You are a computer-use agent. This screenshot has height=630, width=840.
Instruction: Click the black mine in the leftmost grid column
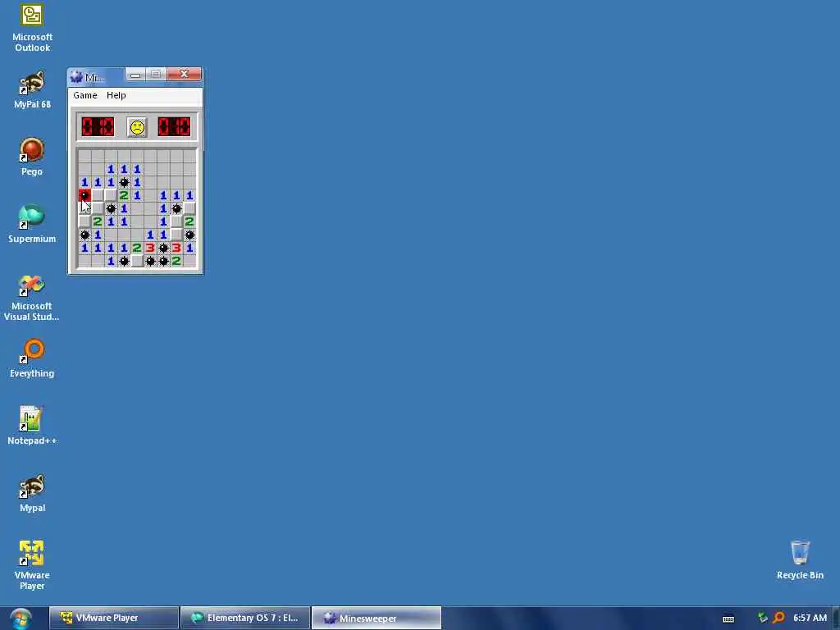(x=84, y=235)
